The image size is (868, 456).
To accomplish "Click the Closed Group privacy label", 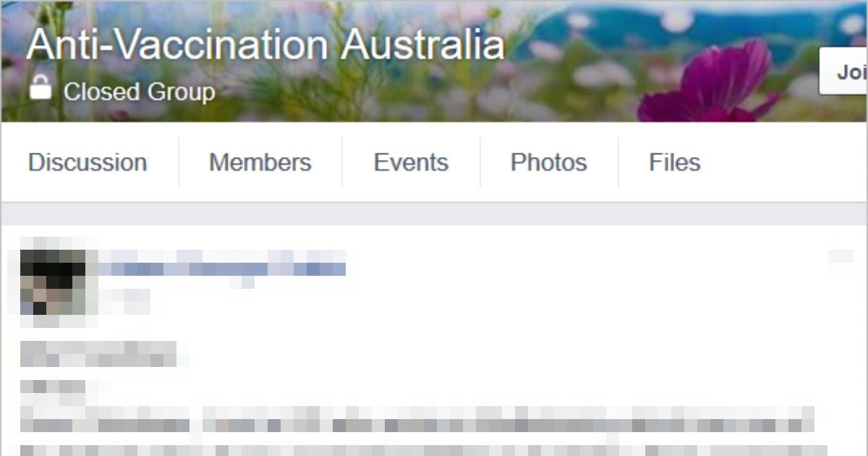I will 139,92.
